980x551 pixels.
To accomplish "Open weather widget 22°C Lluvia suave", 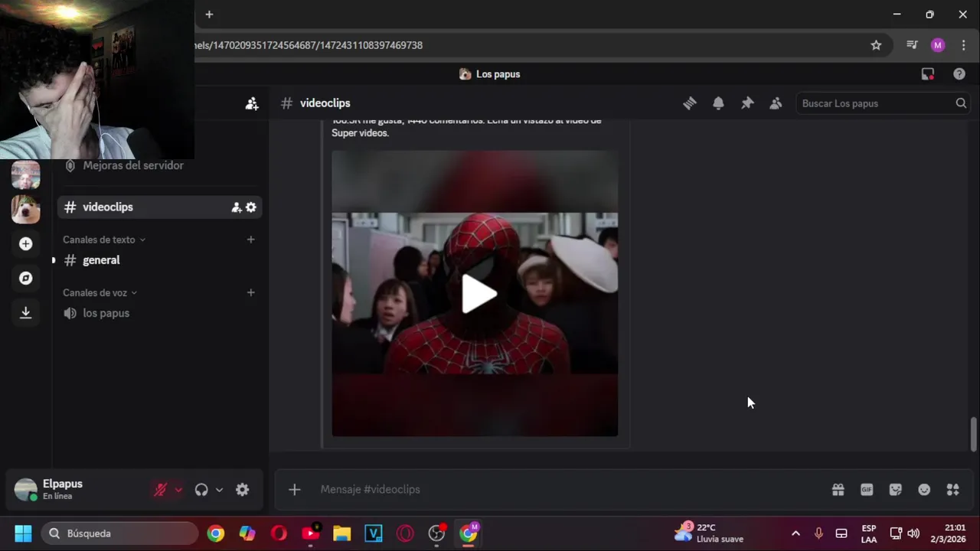I will point(709,533).
